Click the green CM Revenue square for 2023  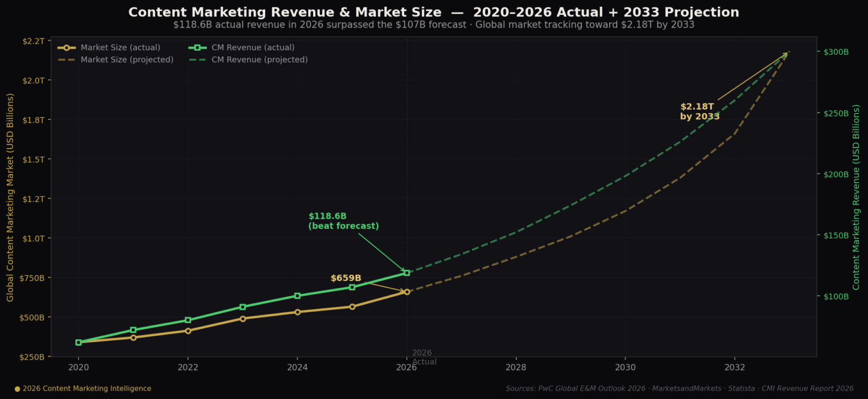[x=242, y=307]
